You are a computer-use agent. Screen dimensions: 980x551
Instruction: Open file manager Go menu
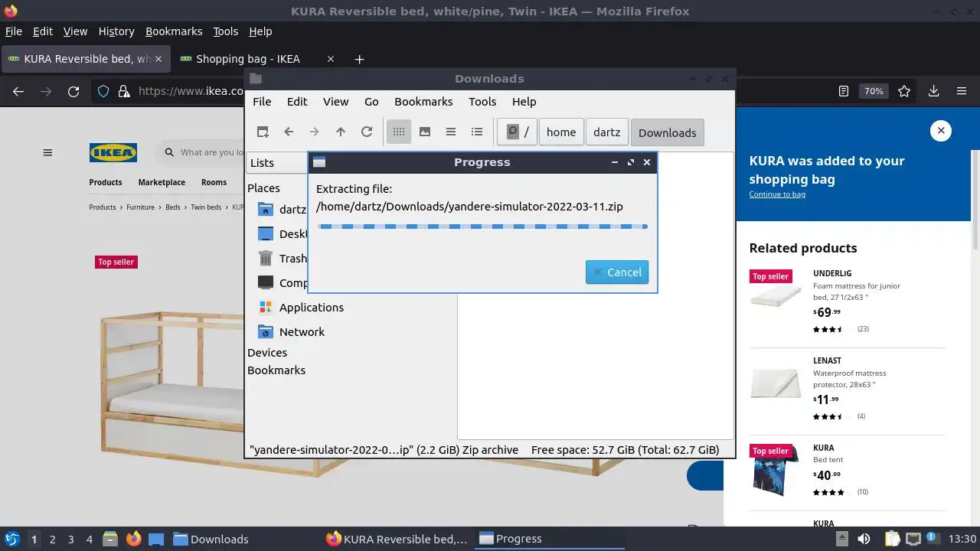pyautogui.click(x=371, y=102)
